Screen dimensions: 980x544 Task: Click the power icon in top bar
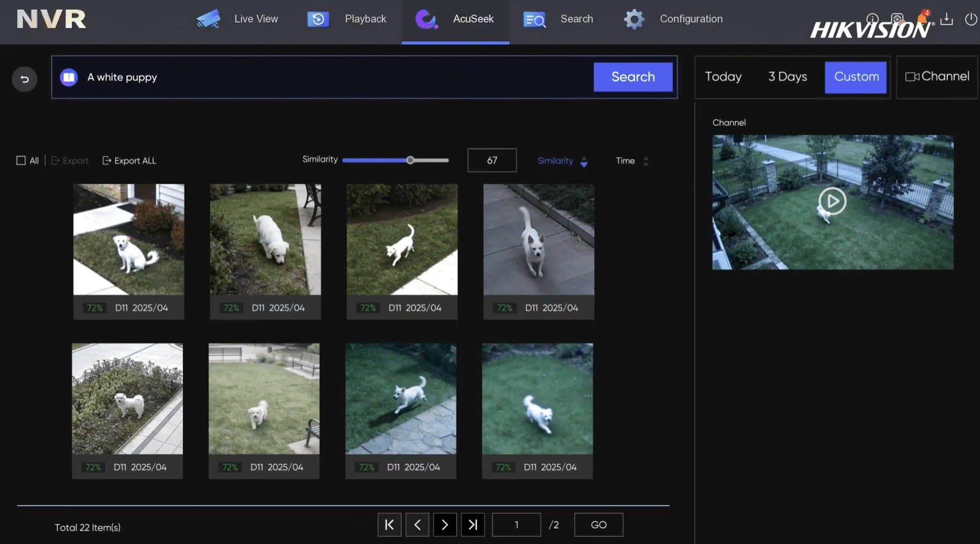[x=971, y=19]
